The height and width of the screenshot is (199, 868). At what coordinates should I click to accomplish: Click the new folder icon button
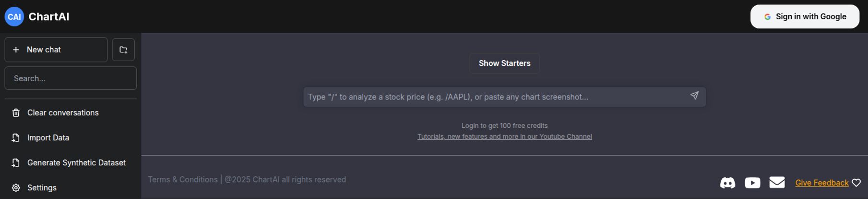[x=123, y=50]
